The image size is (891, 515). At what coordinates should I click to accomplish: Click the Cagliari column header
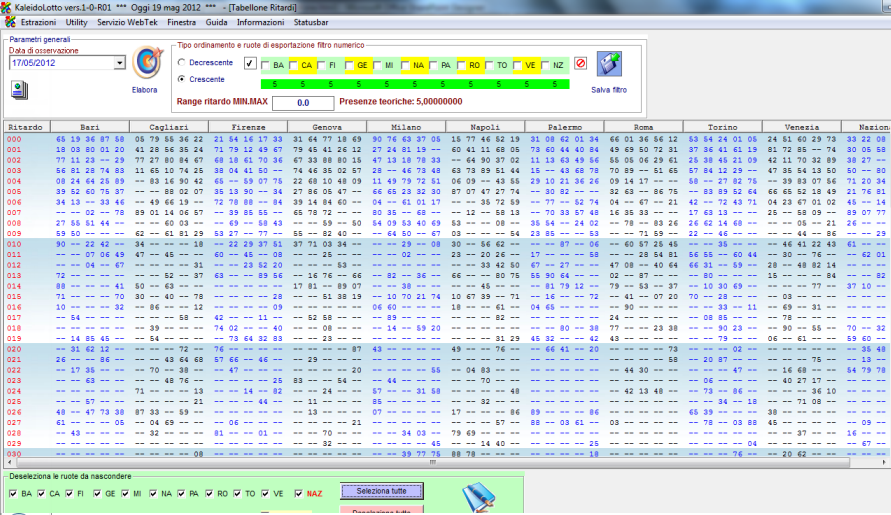click(x=169, y=127)
